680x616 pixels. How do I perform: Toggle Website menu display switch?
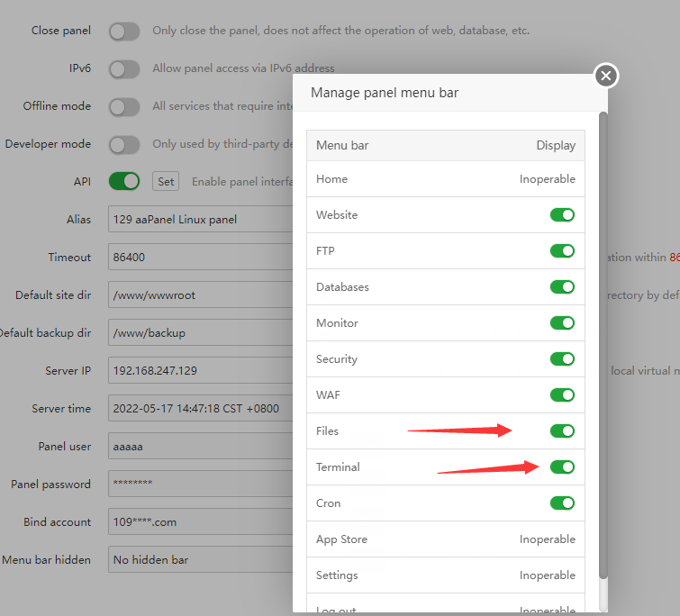[562, 215]
